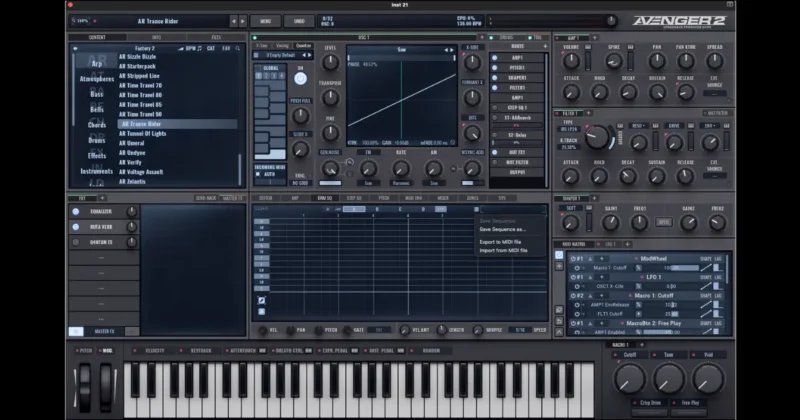Select preset AR Voltage Assault
Image resolution: width=800 pixels, height=420 pixels.
click(141, 172)
